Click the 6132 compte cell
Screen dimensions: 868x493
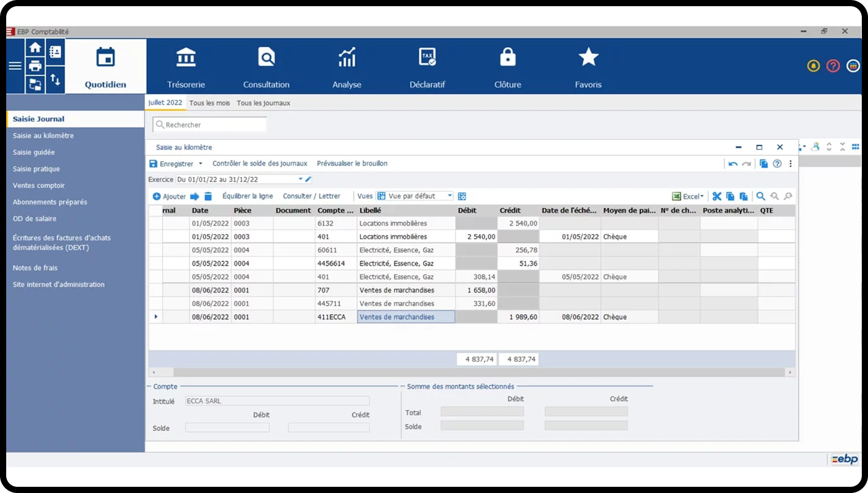tap(336, 223)
